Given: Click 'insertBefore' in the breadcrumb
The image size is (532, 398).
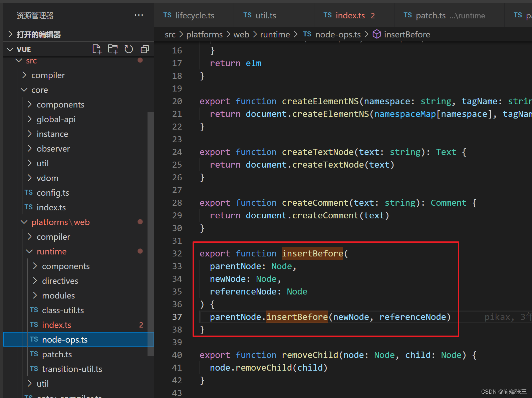Looking at the screenshot, I should click(x=407, y=34).
